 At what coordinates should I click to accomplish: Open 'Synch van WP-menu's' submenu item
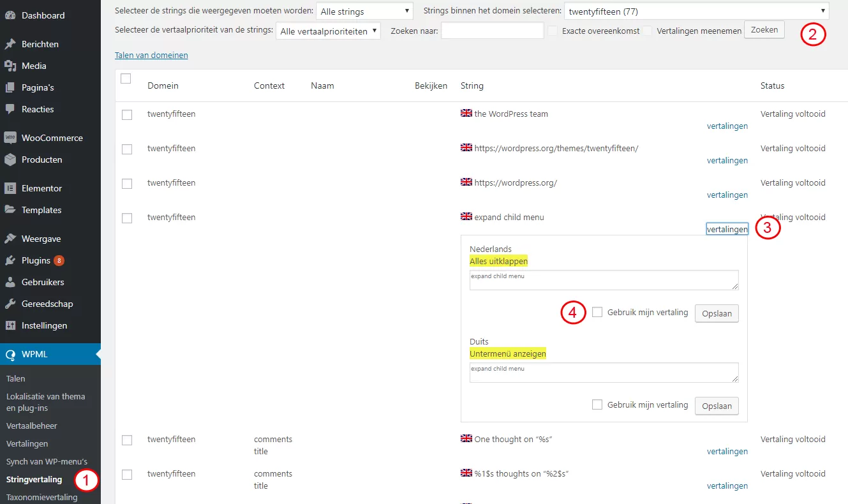(x=47, y=461)
